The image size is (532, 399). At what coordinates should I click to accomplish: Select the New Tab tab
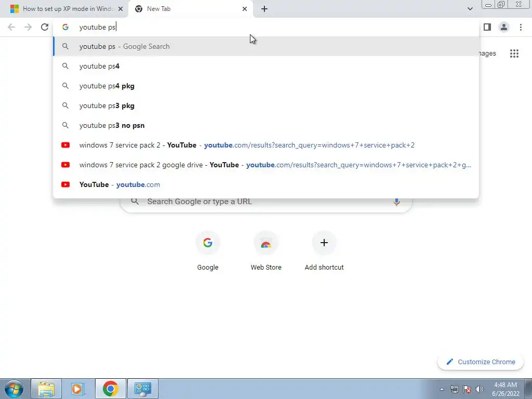(x=191, y=9)
